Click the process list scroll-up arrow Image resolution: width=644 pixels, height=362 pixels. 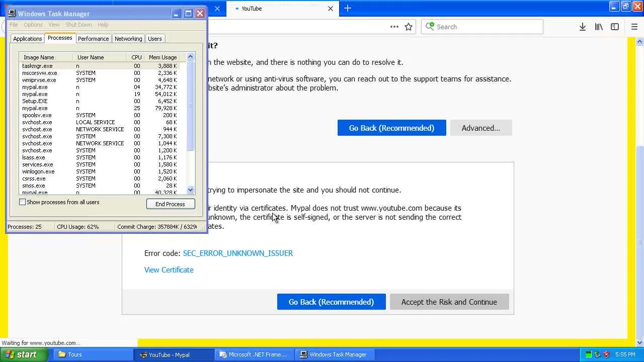pos(190,57)
